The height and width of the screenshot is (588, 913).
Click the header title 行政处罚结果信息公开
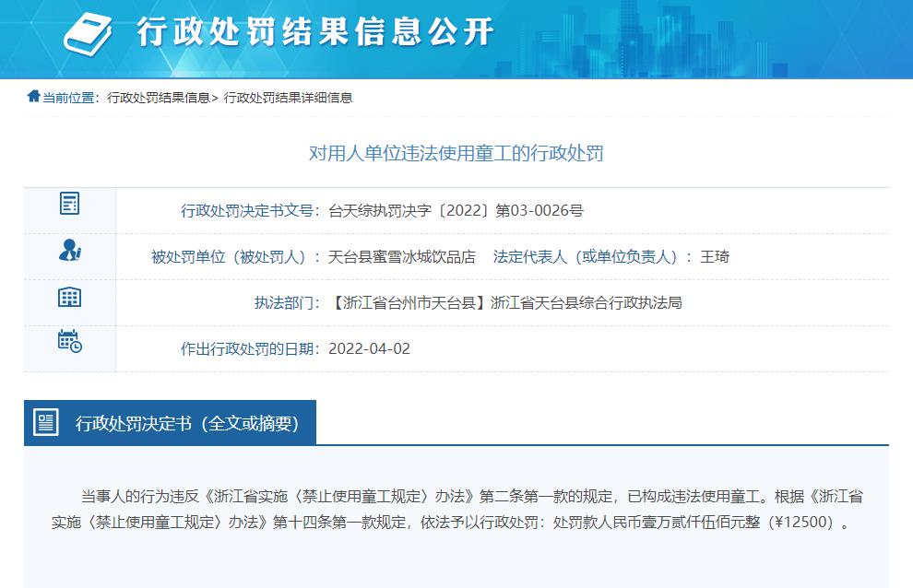pos(315,32)
